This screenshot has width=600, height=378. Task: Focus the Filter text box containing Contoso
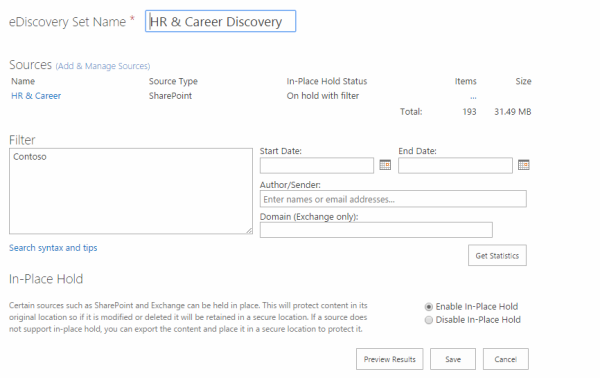tap(131, 191)
